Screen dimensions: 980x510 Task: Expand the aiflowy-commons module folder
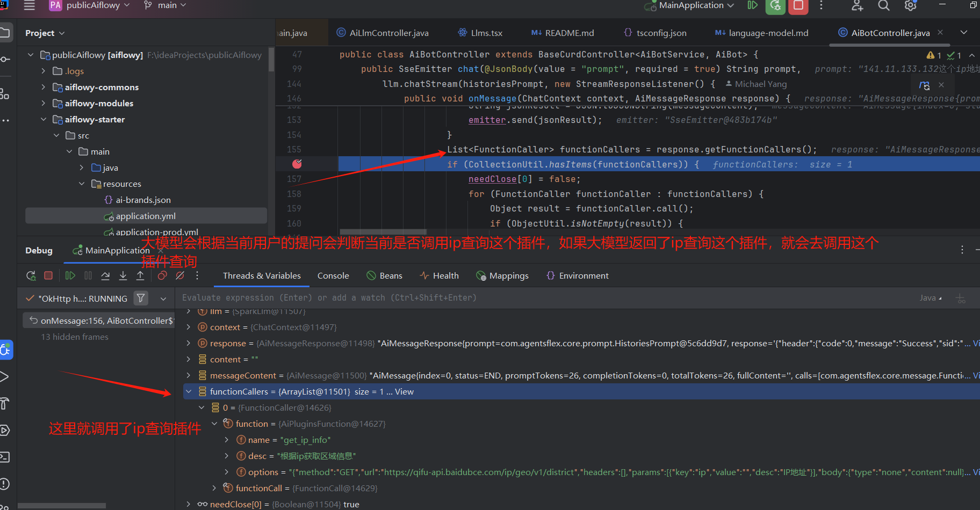44,87
